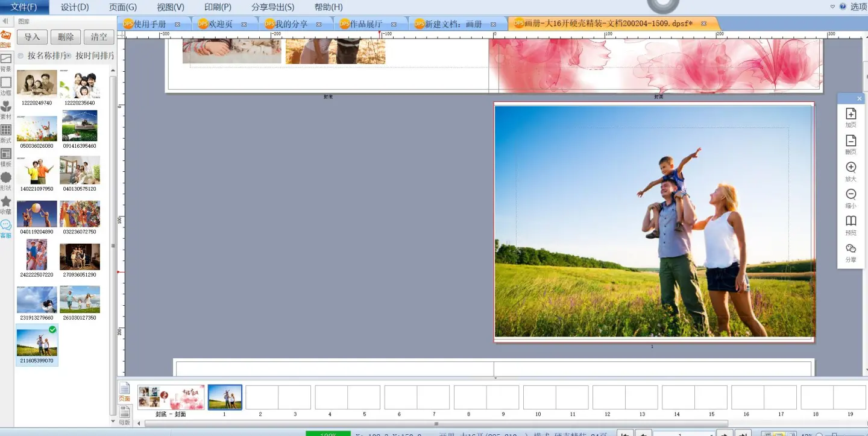Zoom in with the 放大 icon
868x436 pixels.
click(x=851, y=168)
